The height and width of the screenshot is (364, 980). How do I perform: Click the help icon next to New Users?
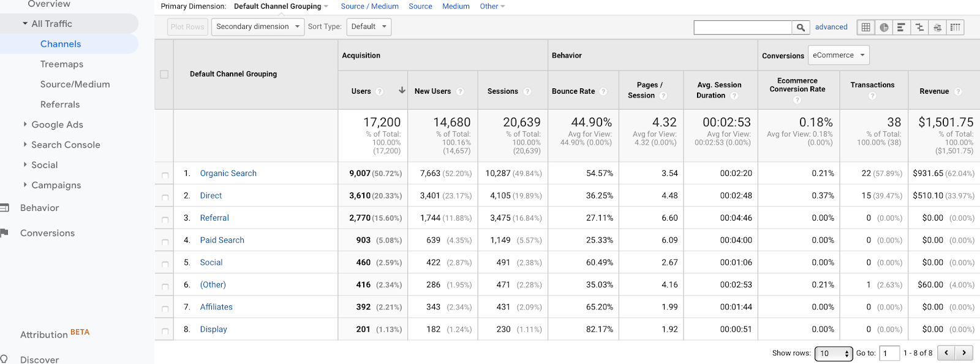[460, 91]
